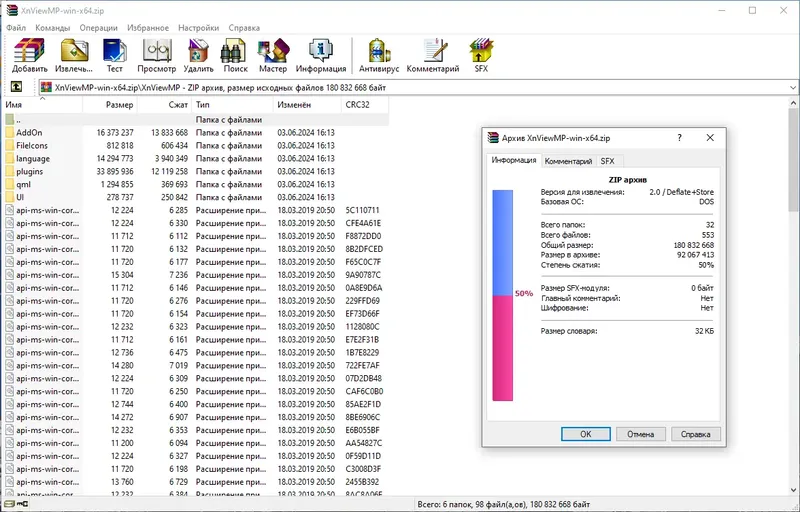
Task: Open the Файл menu
Action: (x=16, y=28)
